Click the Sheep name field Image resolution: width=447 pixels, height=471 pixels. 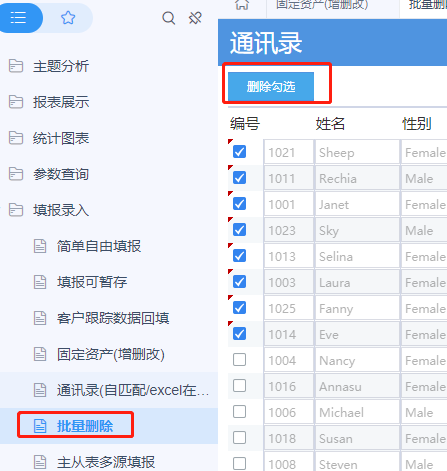tap(357, 152)
